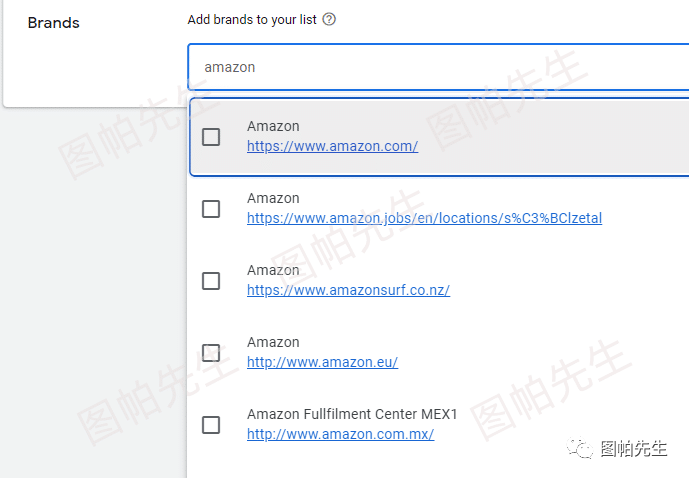The width and height of the screenshot is (689, 478).
Task: Choose the Amazon name above the amazon.eu URL
Action: pos(273,342)
